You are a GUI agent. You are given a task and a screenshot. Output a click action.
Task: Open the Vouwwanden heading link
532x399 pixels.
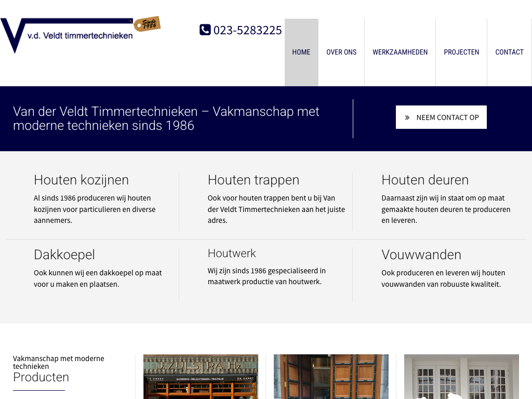coord(421,255)
